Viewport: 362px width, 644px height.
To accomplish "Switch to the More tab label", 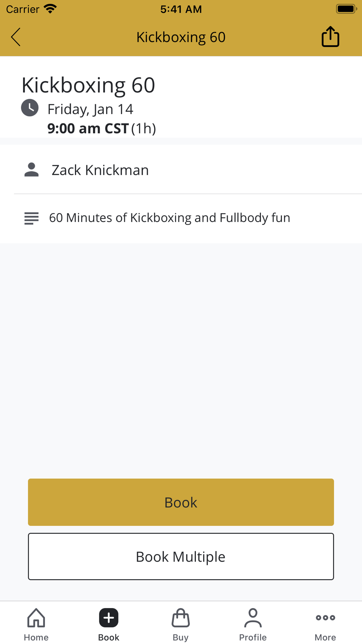I will click(325, 637).
